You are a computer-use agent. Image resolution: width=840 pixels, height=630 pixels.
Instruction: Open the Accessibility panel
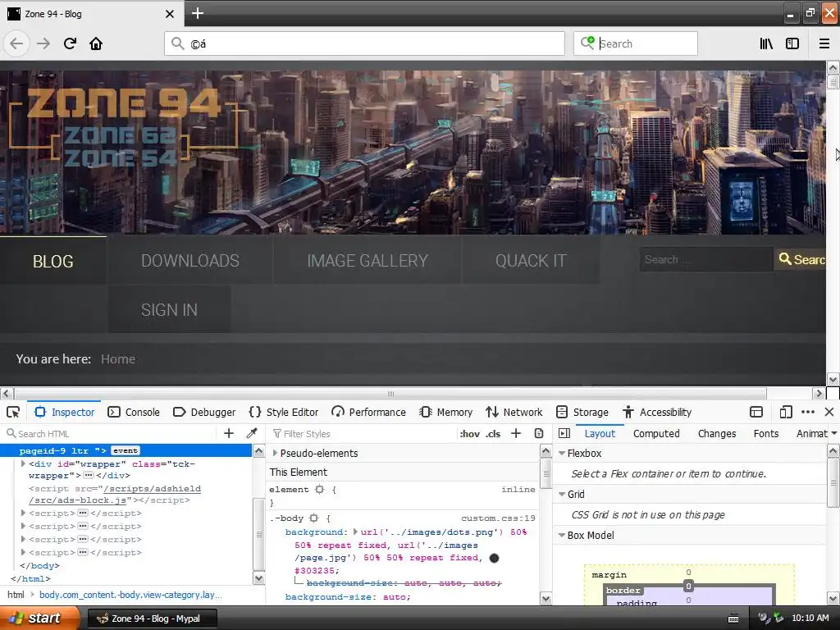click(657, 412)
